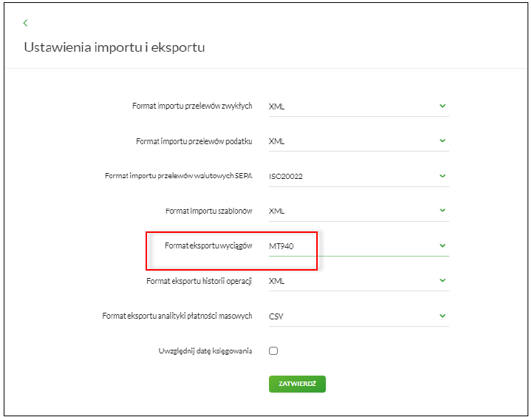Click XML value for przelewów zwykłych
Screen dimensions: 532x417
tap(276, 106)
